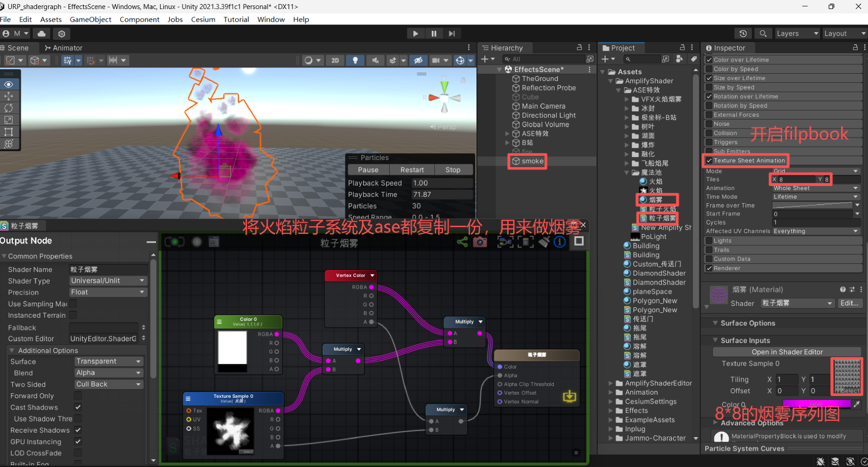Open the Layers dropdown
The height and width of the screenshot is (467, 868).
(x=797, y=33)
